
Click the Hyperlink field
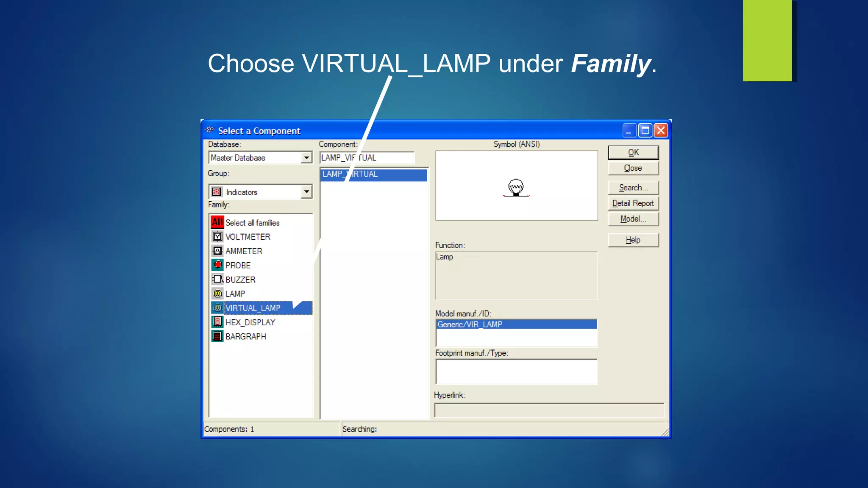[x=549, y=410]
